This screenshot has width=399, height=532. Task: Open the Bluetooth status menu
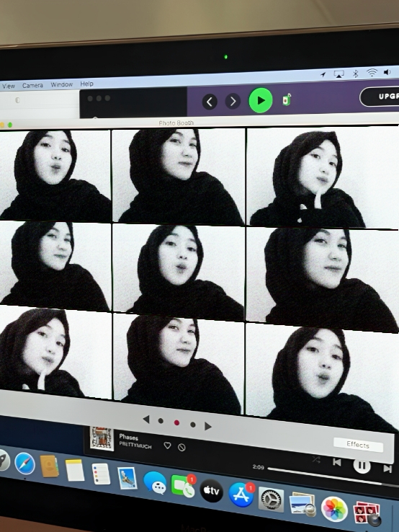click(355, 74)
